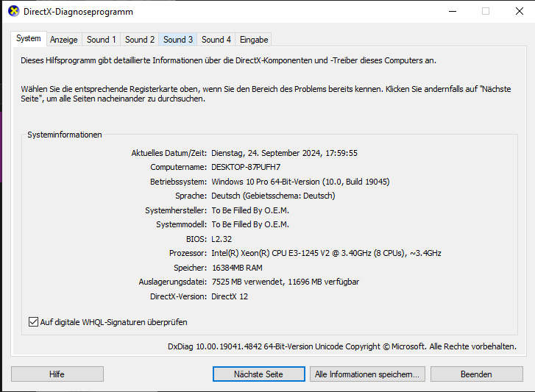This screenshot has height=392, width=535.
Task: Close the DirectX-Diagnoseprogramm window
Action: 519,11
